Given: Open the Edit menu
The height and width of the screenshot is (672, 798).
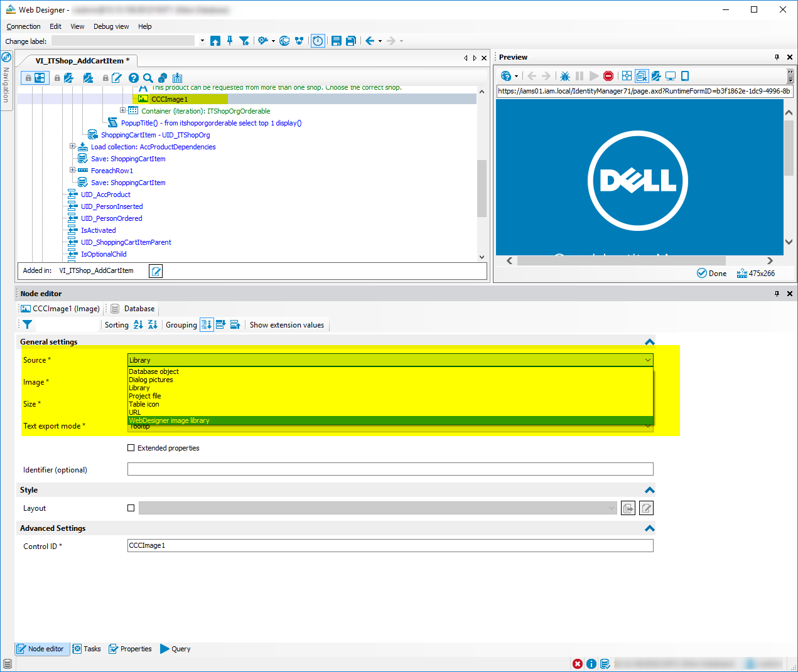Looking at the screenshot, I should (55, 26).
